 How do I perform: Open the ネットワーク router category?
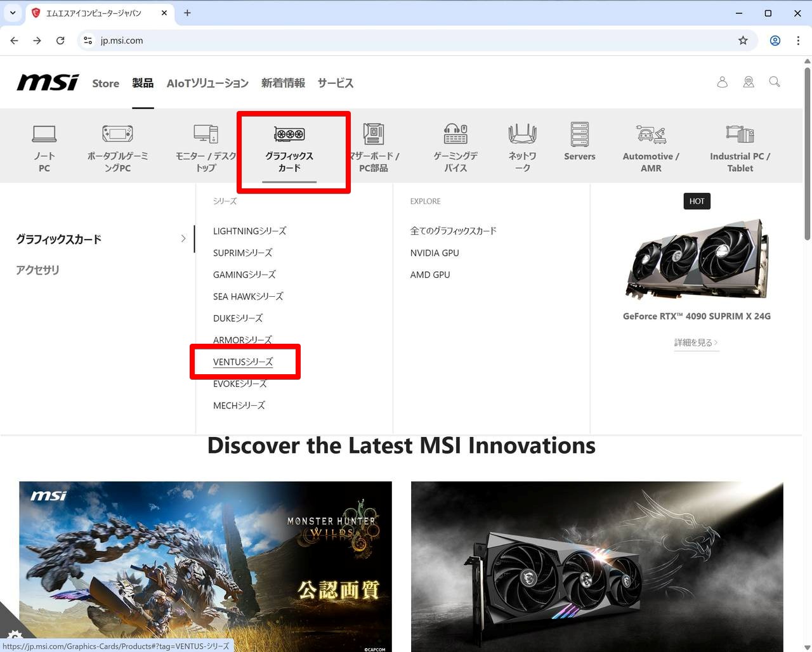522,148
